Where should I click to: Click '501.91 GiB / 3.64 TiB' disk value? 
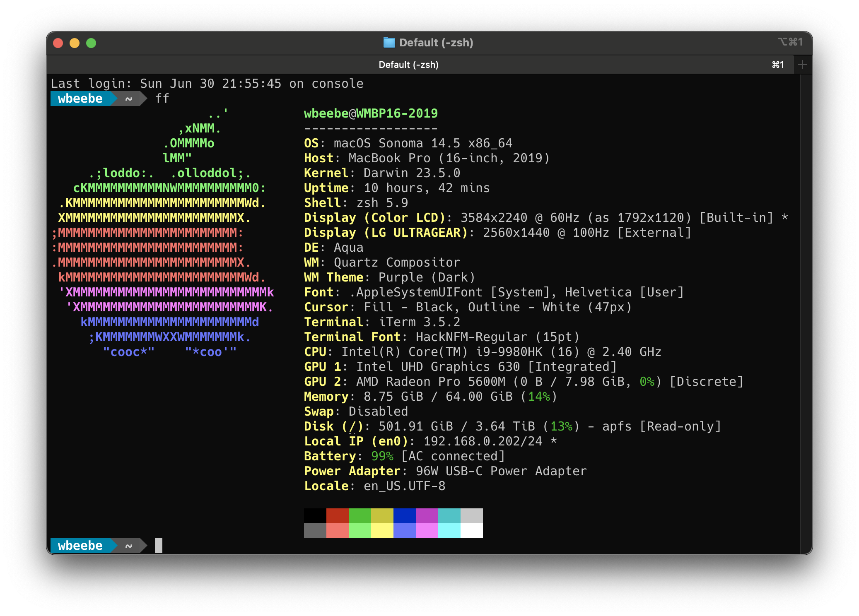pyautogui.click(x=456, y=426)
